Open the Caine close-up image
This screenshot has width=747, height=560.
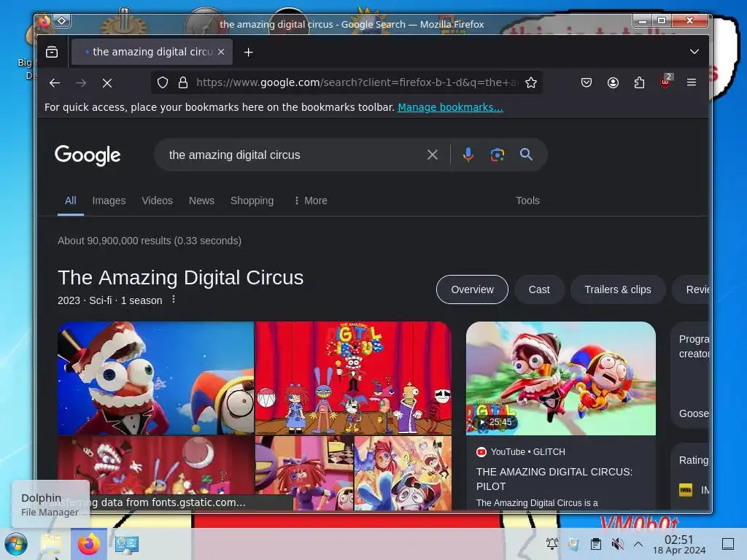pyautogui.click(x=156, y=378)
